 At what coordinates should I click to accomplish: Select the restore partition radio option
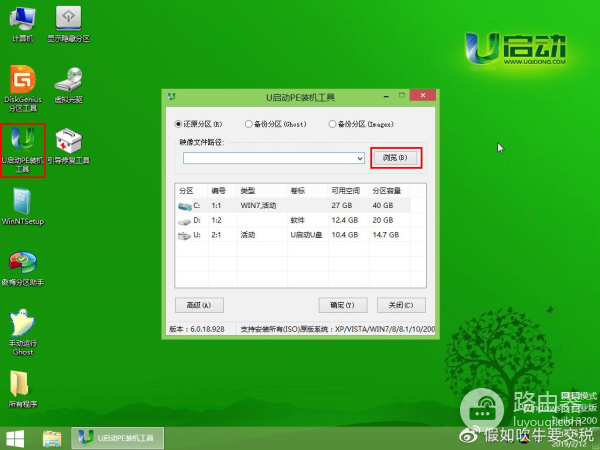point(198,124)
